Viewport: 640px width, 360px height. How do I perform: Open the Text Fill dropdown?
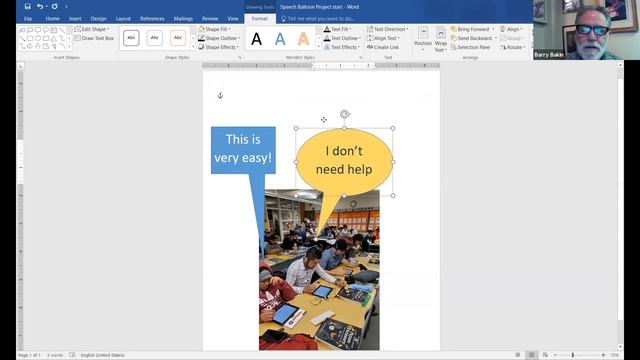(x=337, y=29)
